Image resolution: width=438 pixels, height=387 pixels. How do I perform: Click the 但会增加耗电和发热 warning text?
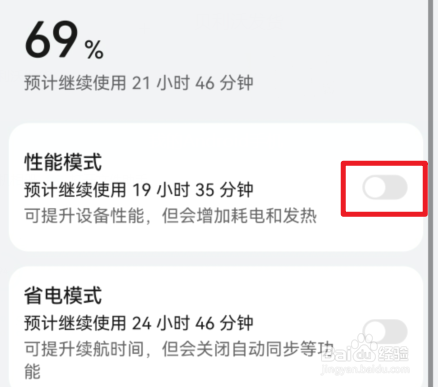(239, 216)
